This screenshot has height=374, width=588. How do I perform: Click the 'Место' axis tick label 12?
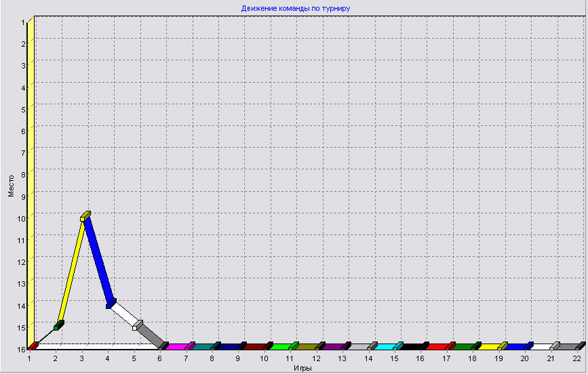tap(22, 262)
